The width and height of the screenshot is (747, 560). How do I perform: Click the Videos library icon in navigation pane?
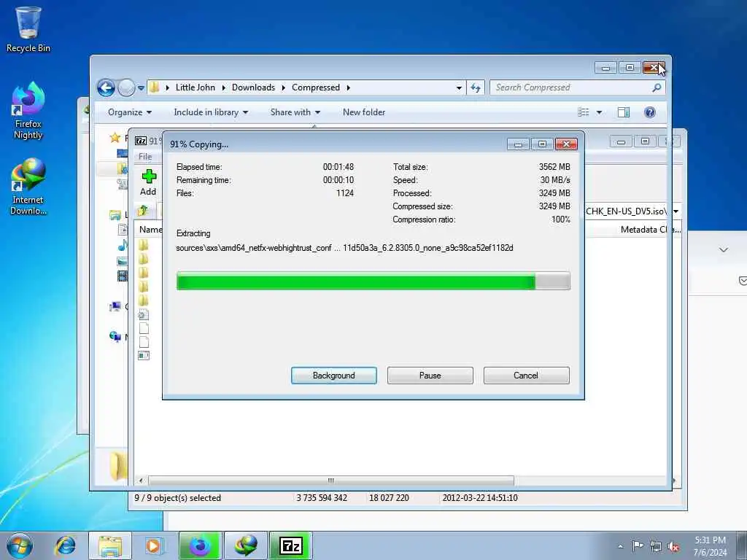point(123,276)
